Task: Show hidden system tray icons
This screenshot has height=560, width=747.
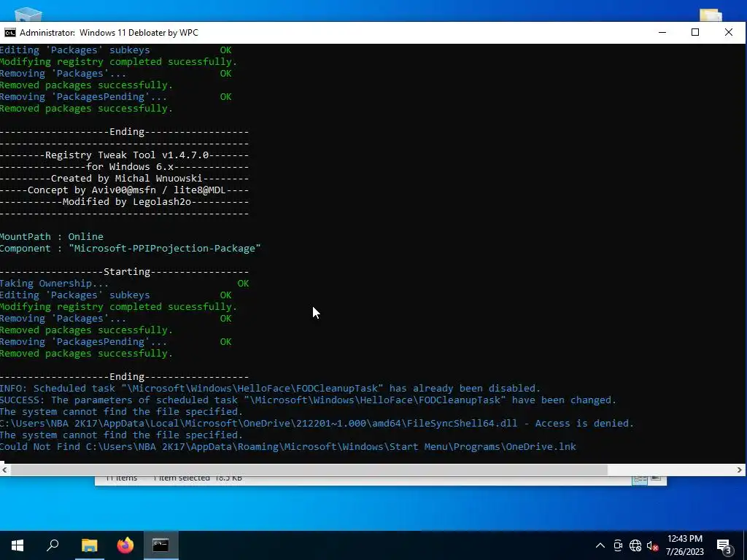Action: [x=600, y=545]
